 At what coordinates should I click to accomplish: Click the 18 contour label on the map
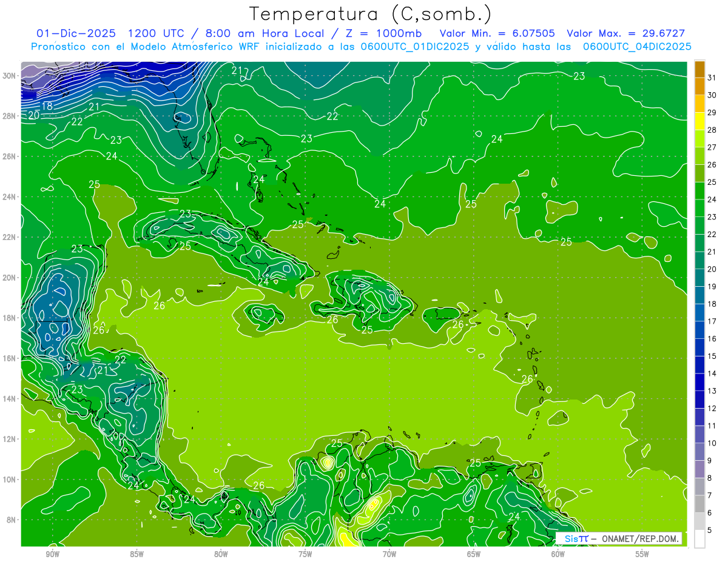tap(47, 106)
